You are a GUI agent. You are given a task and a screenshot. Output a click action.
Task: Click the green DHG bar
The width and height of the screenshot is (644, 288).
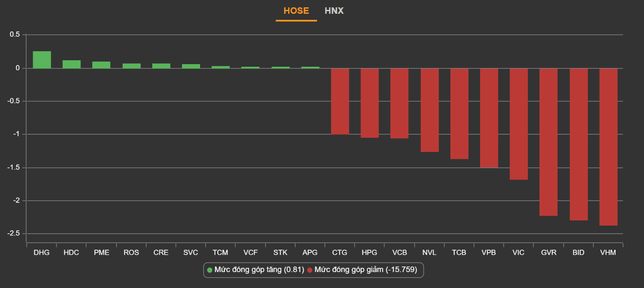tap(42, 60)
